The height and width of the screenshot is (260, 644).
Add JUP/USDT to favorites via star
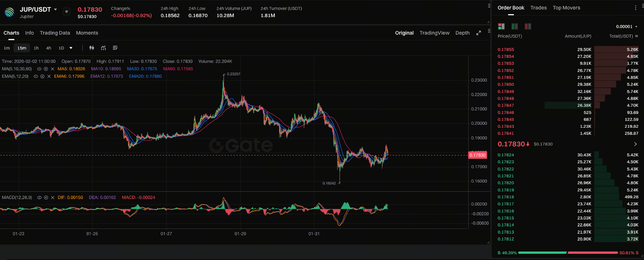tap(67, 12)
